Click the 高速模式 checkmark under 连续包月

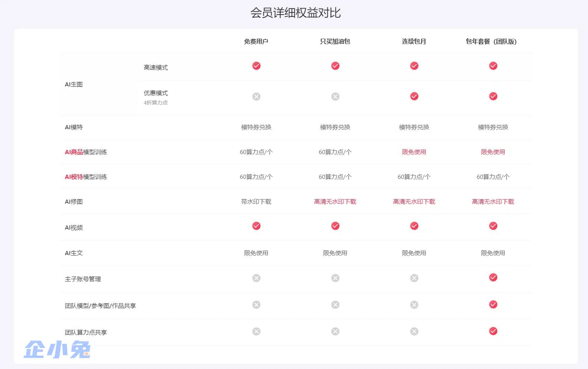(414, 66)
